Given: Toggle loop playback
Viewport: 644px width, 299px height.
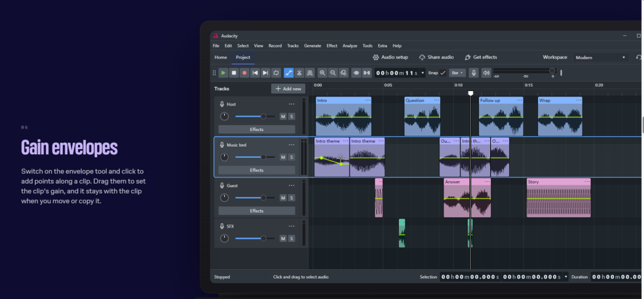Looking at the screenshot, I should pos(276,73).
